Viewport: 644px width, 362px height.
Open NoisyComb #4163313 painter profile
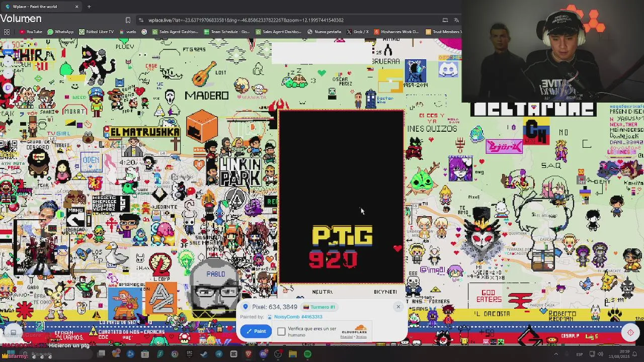coord(298,317)
